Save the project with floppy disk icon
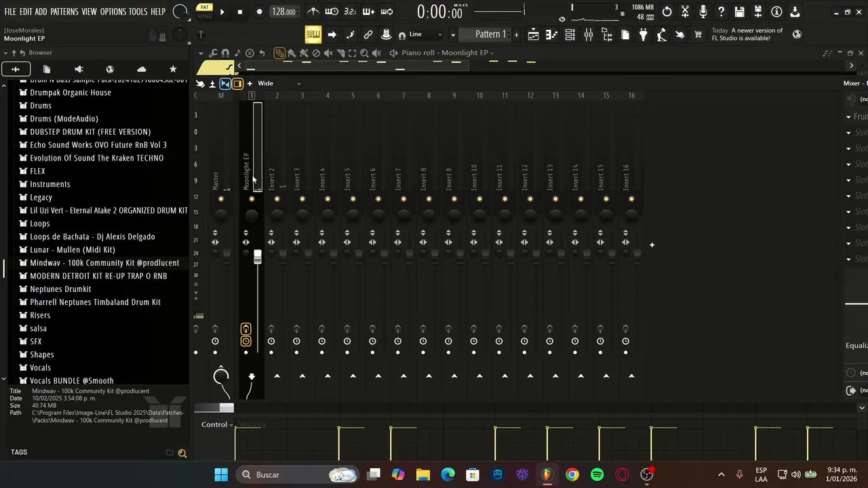The width and height of the screenshot is (868, 488). tap(740, 12)
